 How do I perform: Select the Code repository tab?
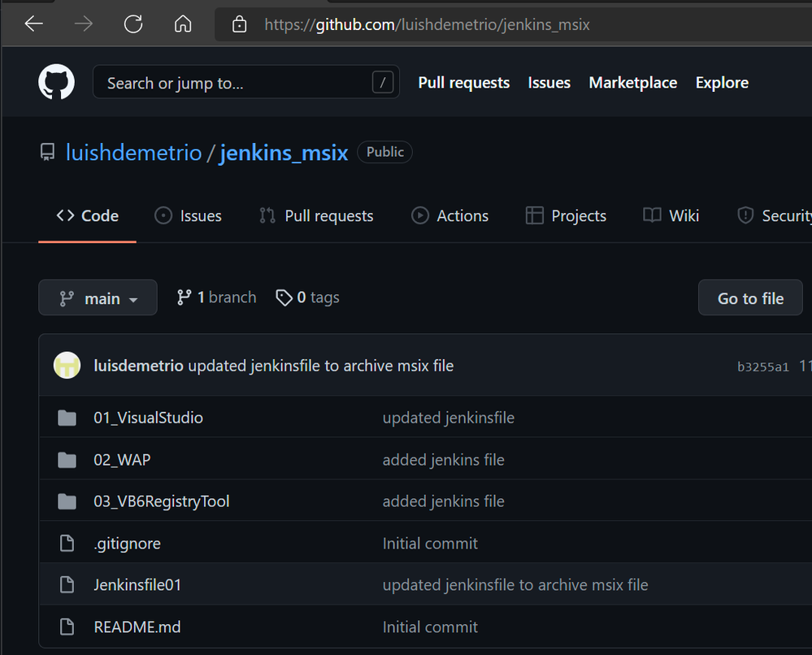[x=88, y=215]
